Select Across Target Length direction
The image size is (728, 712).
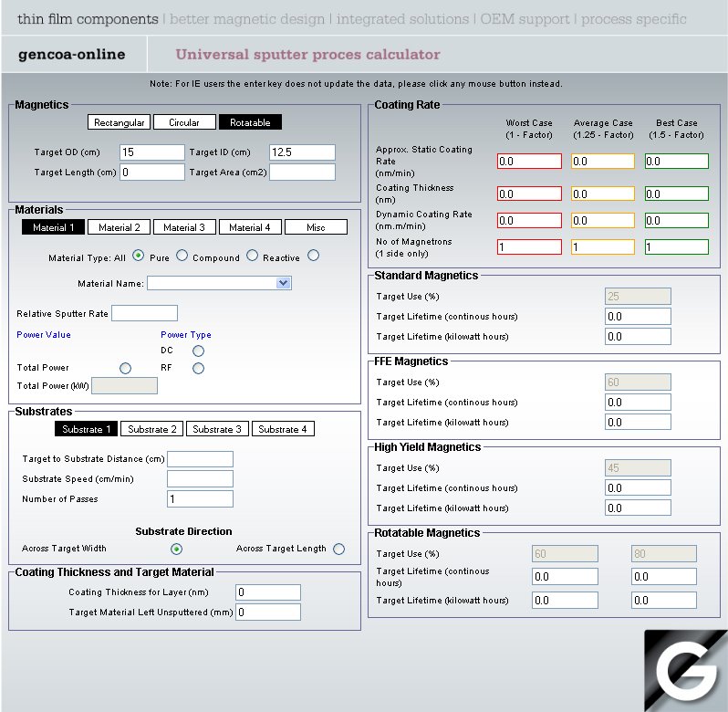(339, 549)
